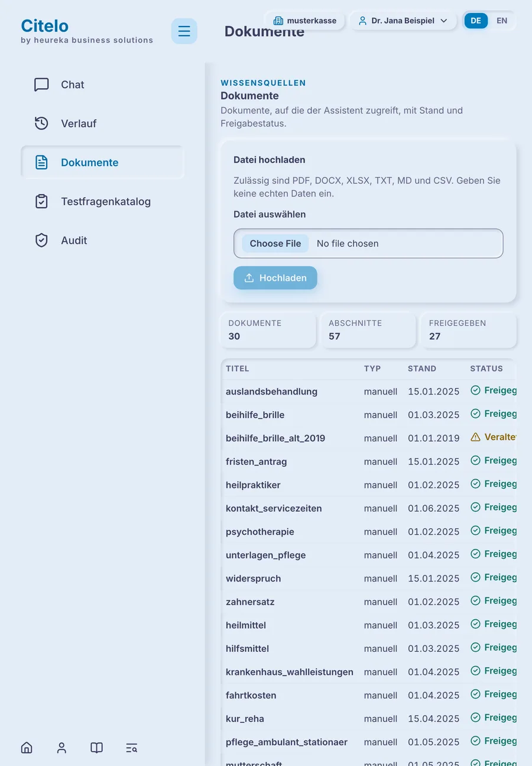Click date 01.06.2025 for kontakt_servicezeiten
The width and height of the screenshot is (532, 766).
[434, 509]
